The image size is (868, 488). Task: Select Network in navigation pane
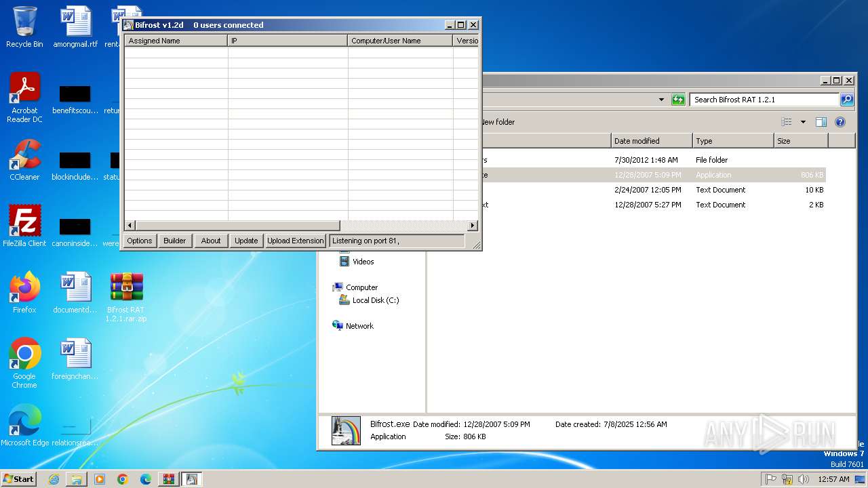(353, 326)
